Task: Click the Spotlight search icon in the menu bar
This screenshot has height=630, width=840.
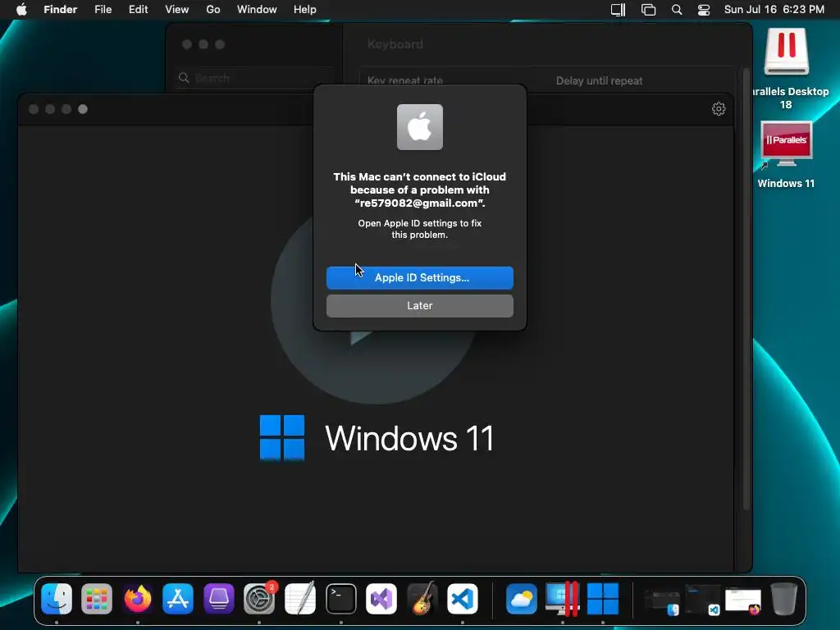Action: pyautogui.click(x=677, y=10)
